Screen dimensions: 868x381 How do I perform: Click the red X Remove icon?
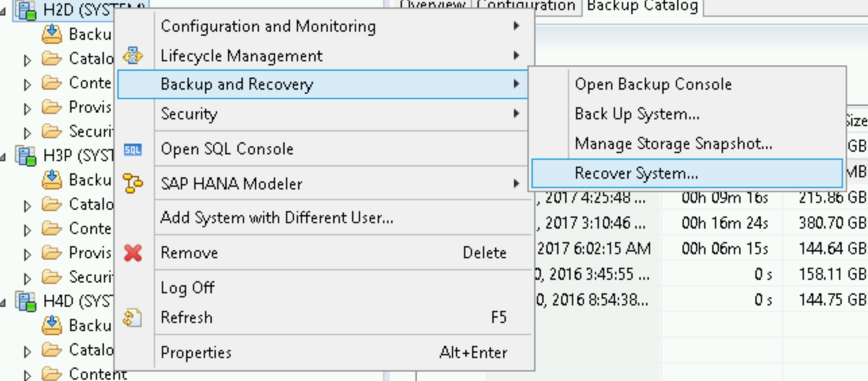pos(133,253)
